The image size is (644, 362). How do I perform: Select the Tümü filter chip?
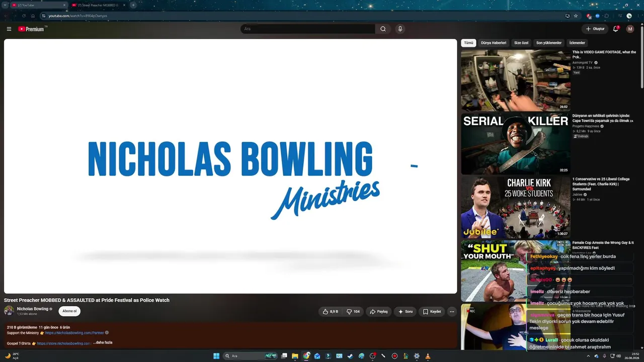coord(468,43)
